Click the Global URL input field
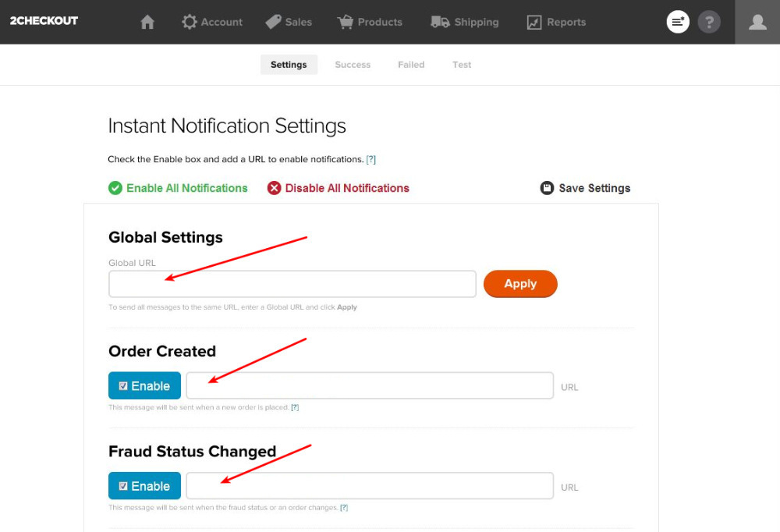 point(292,284)
